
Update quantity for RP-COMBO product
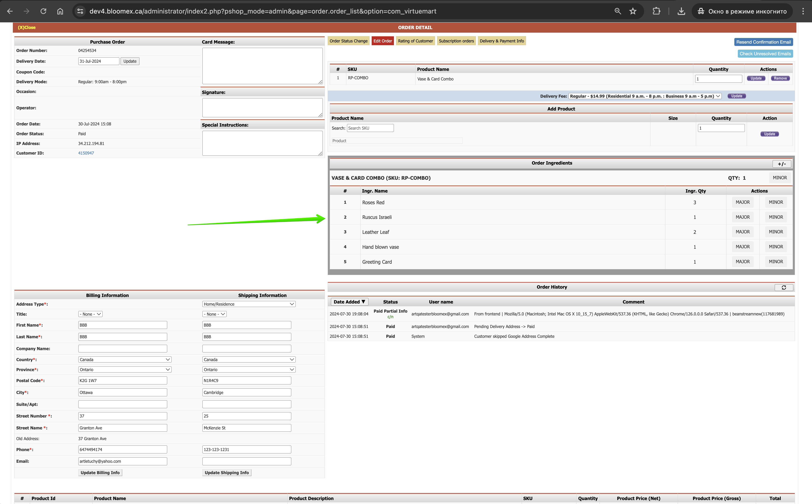(x=756, y=78)
